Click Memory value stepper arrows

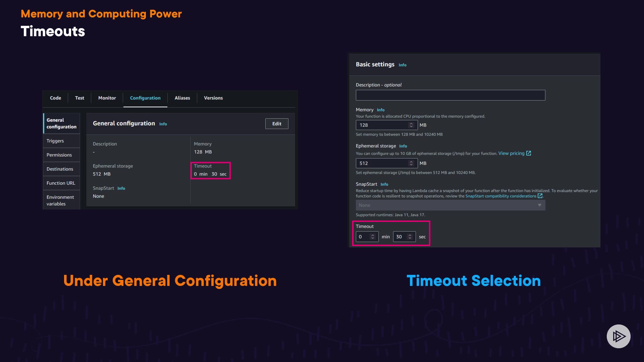coord(411,125)
